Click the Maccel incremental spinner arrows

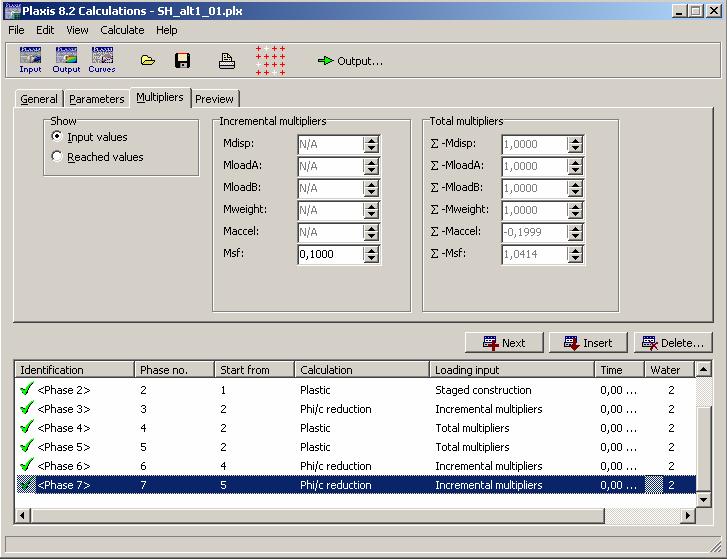click(371, 232)
